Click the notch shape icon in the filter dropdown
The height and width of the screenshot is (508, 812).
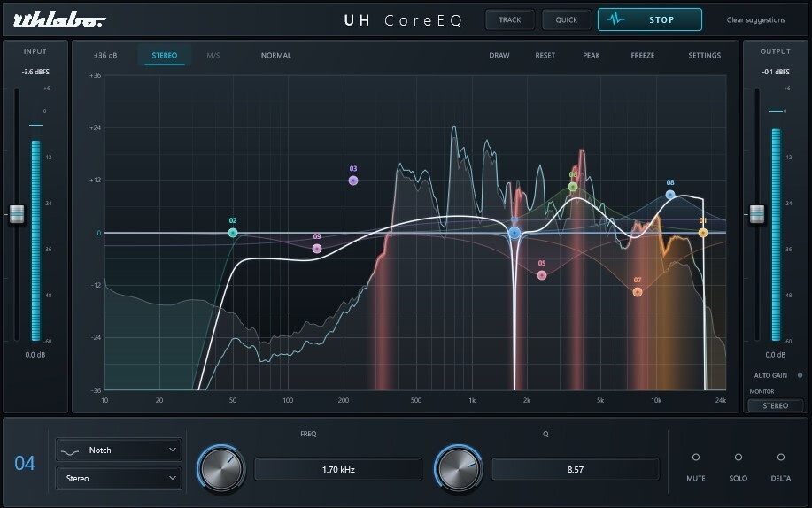70,451
